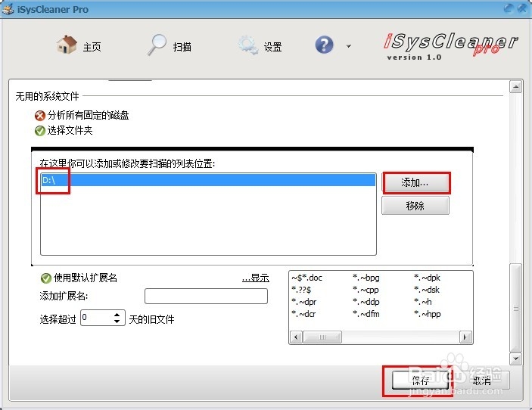Screen dimensions: 532x410
Task: Click the main panel scroll up arrow
Action: click(x=515, y=87)
